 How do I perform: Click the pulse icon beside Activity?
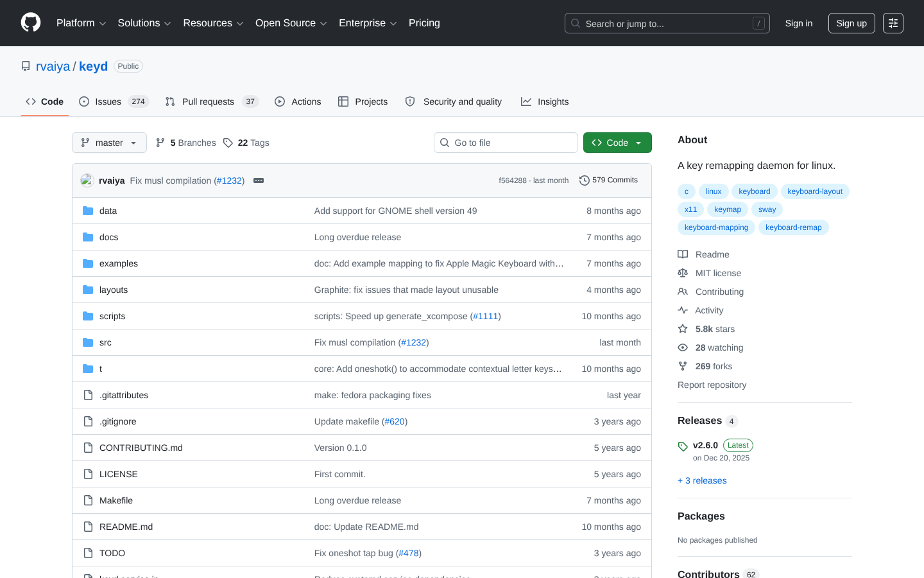click(x=683, y=310)
